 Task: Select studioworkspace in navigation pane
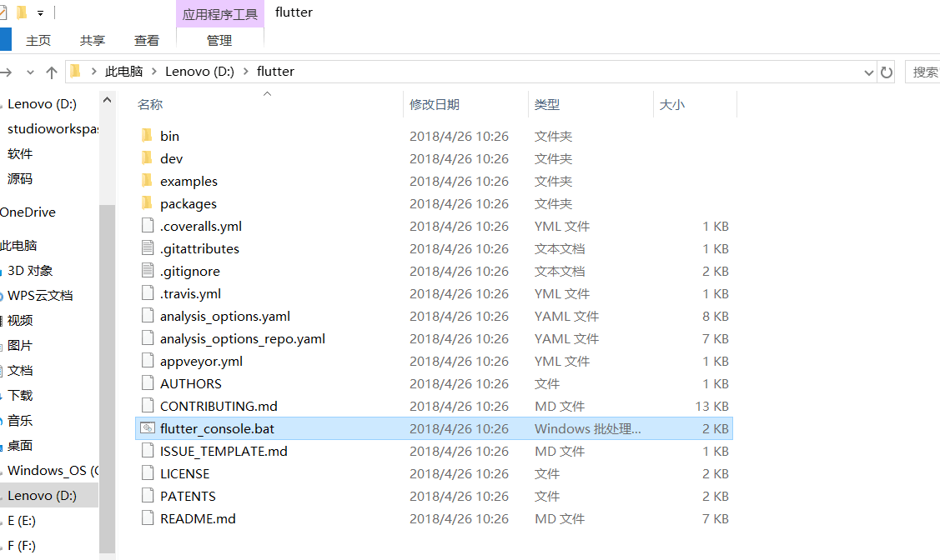click(52, 129)
